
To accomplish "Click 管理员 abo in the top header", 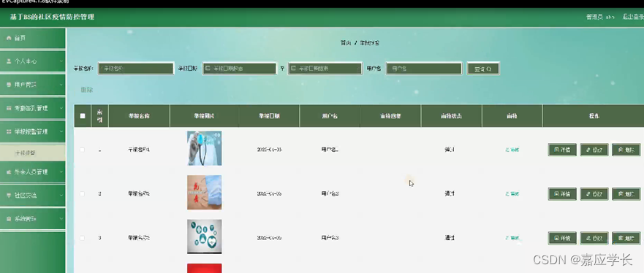I will (600, 17).
